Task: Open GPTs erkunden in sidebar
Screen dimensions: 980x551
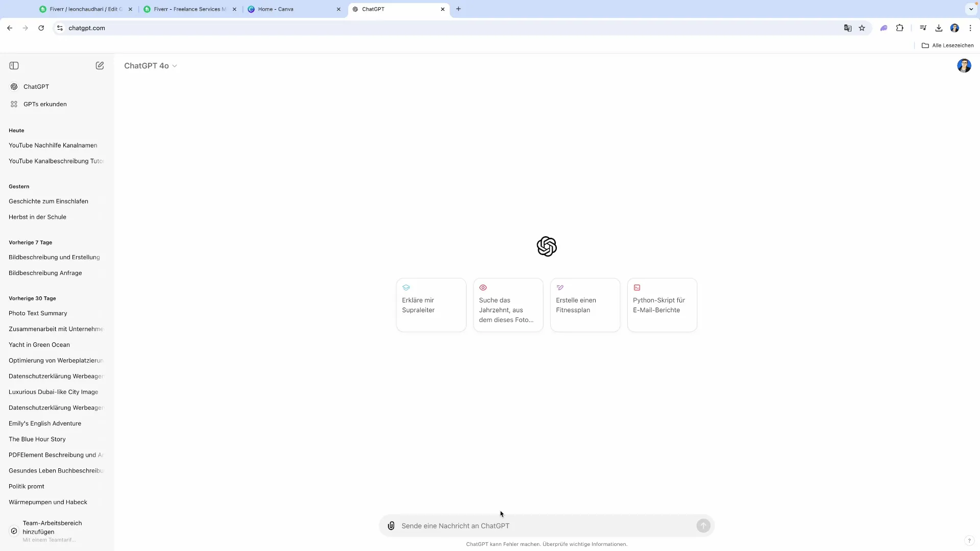Action: point(45,104)
